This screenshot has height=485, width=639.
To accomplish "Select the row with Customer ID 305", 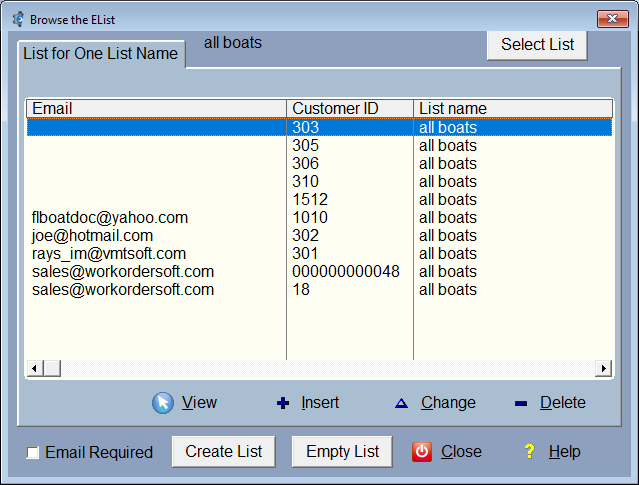I will tap(320, 146).
